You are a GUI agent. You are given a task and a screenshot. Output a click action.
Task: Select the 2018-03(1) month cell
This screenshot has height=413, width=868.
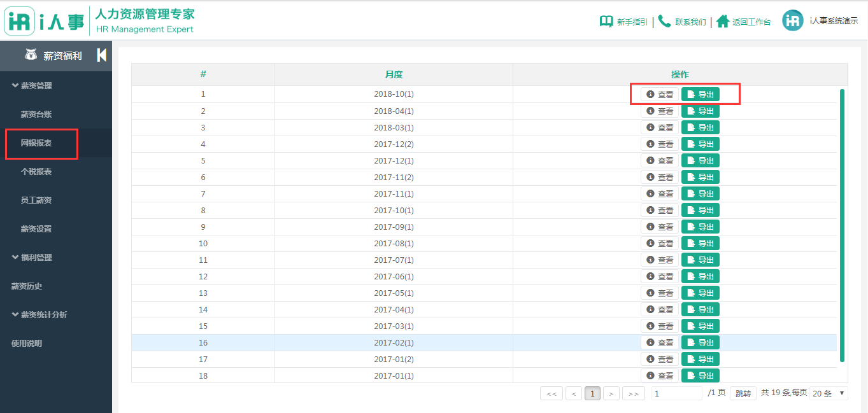(x=394, y=127)
